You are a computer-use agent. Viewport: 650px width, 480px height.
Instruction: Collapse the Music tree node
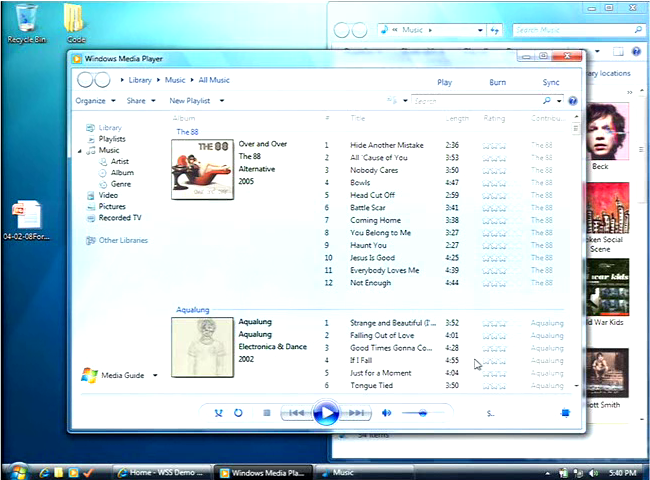click(80, 151)
